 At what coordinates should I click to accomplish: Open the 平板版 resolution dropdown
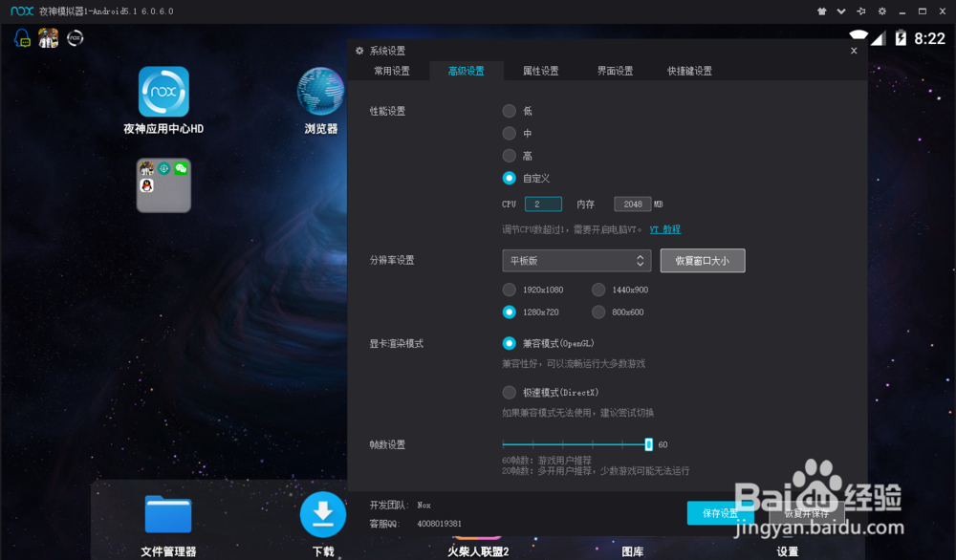tap(576, 260)
